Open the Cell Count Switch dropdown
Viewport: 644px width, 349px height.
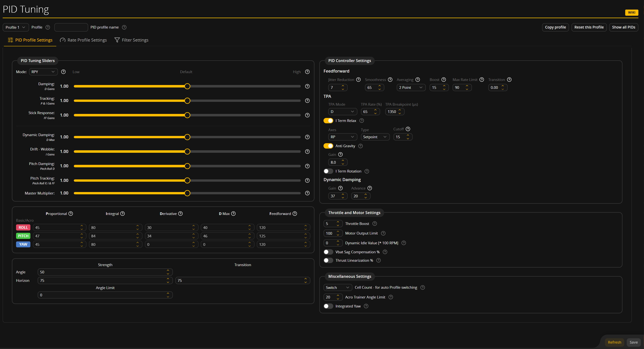tap(337, 287)
